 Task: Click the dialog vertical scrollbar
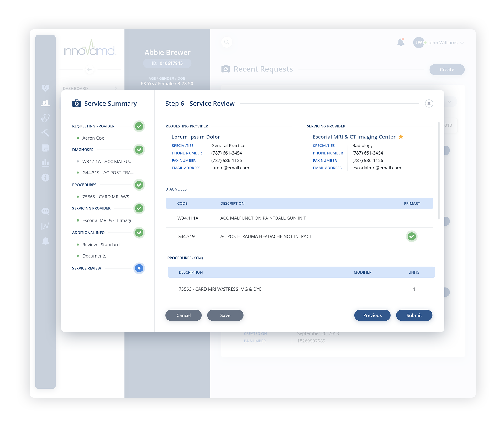[x=438, y=171]
